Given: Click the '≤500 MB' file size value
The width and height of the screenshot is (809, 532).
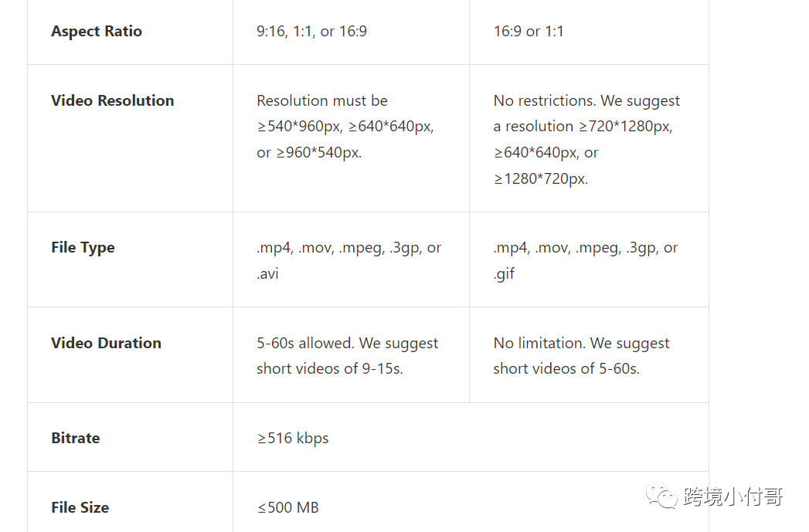Looking at the screenshot, I should tap(287, 507).
